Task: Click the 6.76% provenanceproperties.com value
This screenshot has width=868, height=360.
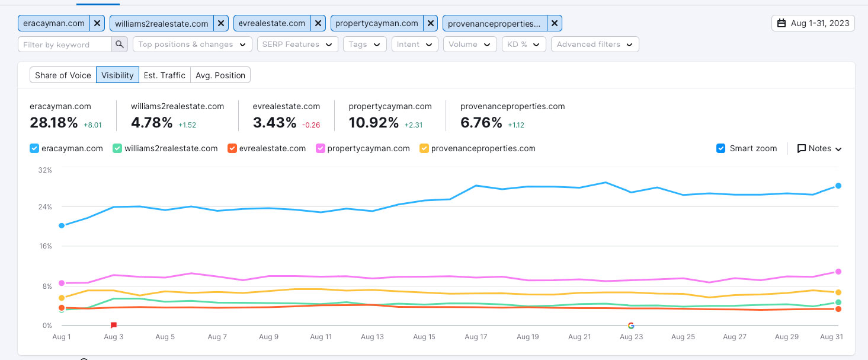Action: 481,123
